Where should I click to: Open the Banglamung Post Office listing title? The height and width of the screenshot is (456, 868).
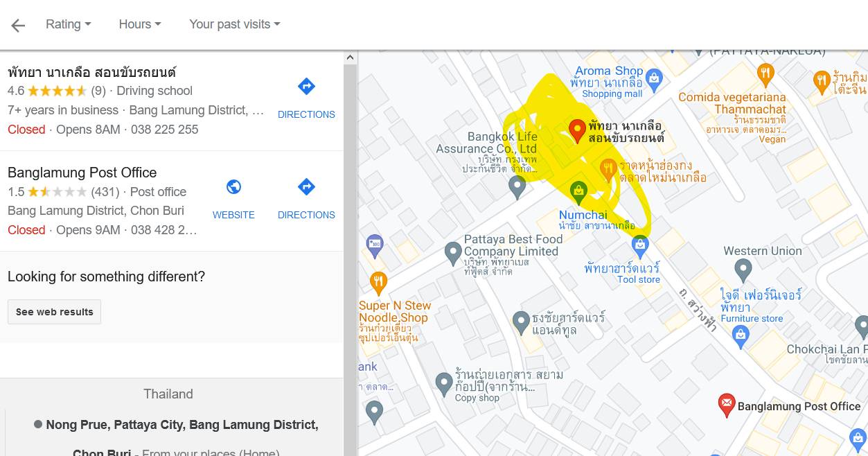[x=82, y=173]
